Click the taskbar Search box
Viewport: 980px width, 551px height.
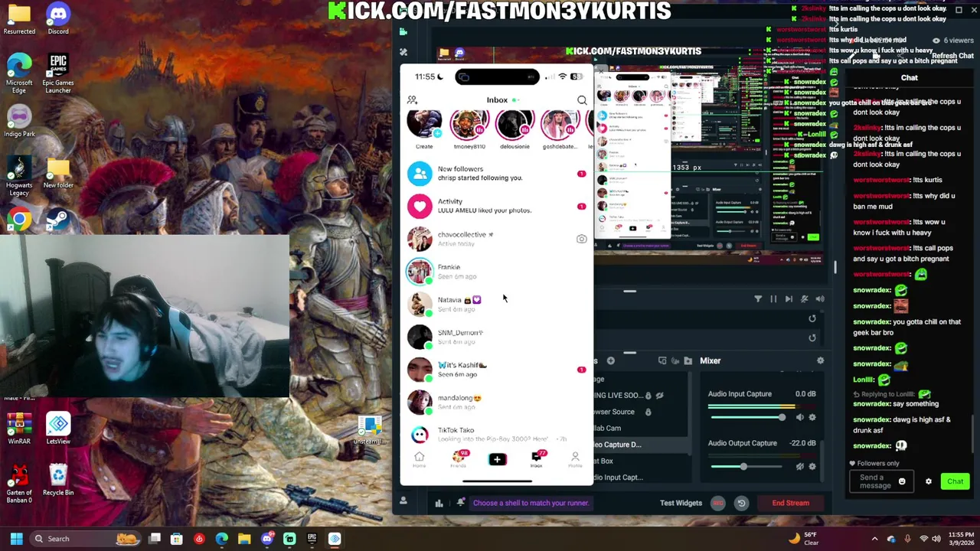pos(86,539)
